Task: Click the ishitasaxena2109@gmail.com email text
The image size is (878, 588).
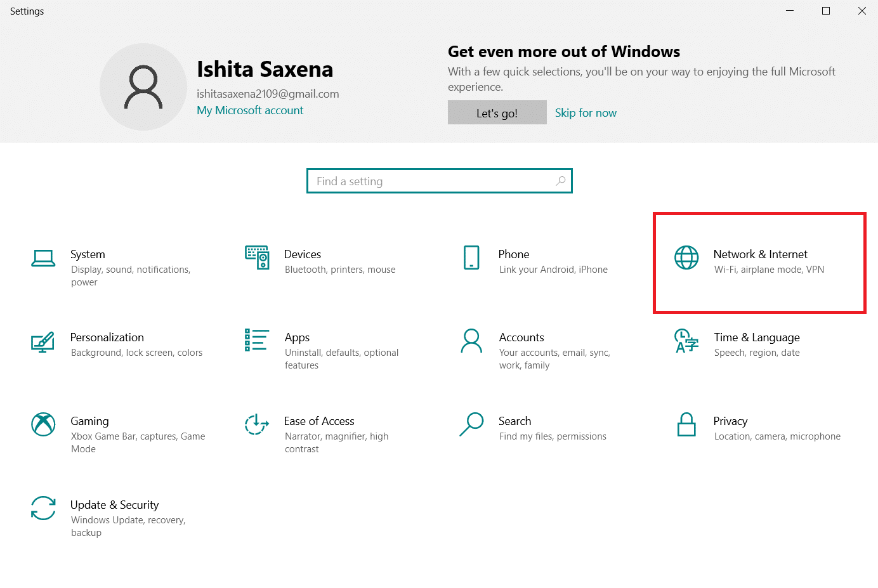Action: (x=268, y=94)
